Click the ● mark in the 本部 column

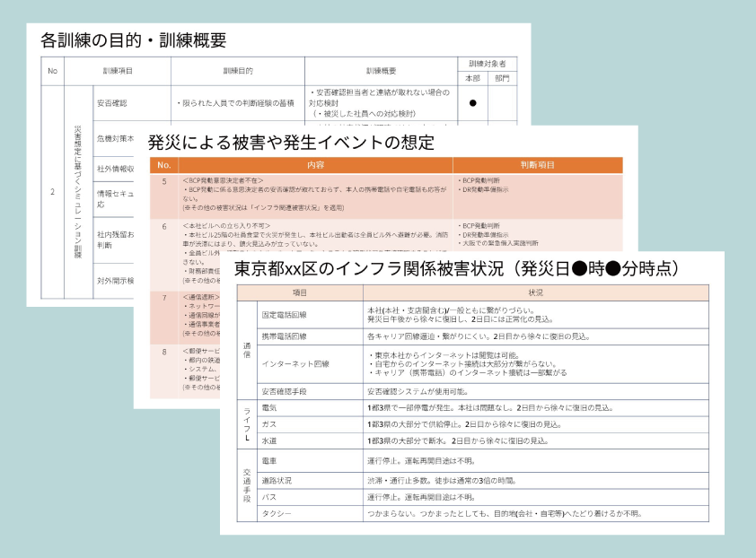click(x=473, y=103)
